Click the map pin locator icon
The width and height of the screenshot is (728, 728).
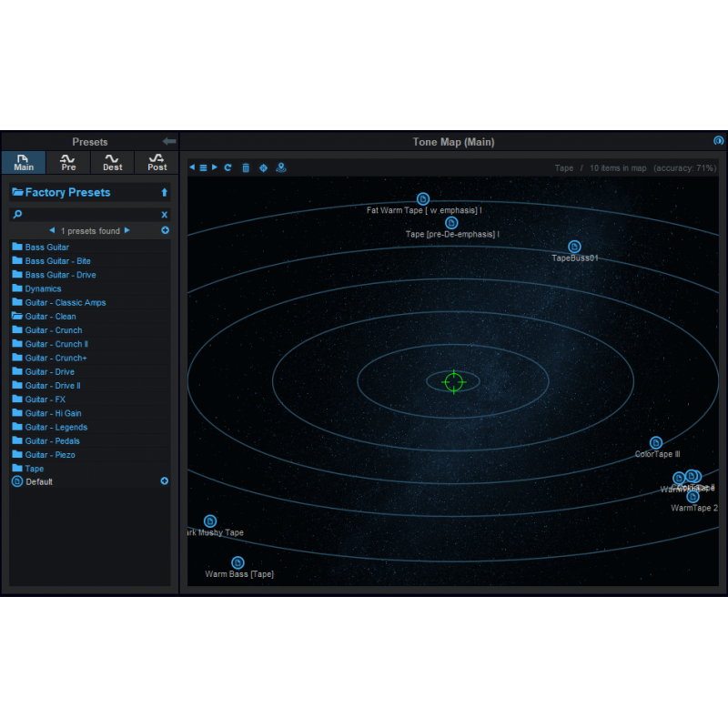281,167
